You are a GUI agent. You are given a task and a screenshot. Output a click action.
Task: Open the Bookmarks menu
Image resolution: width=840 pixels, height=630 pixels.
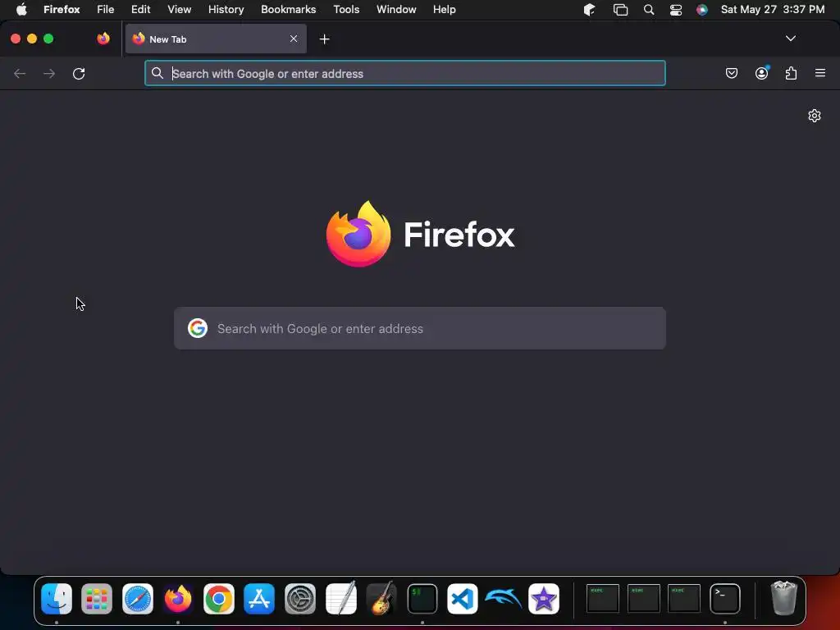pyautogui.click(x=288, y=10)
